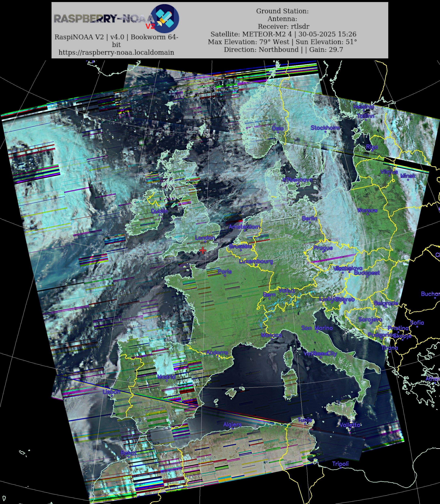The width and height of the screenshot is (440, 504).
Task: Click the Budapest city label
Action: [x=367, y=273]
